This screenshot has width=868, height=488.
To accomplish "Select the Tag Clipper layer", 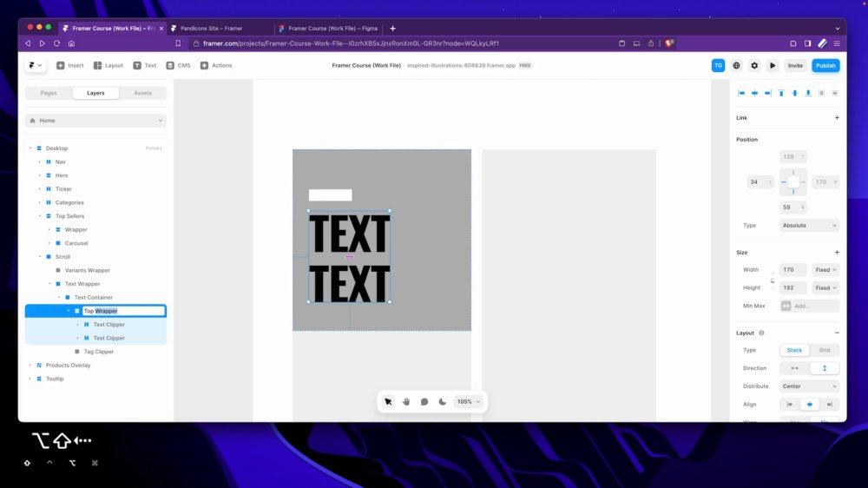I will [x=98, y=352].
